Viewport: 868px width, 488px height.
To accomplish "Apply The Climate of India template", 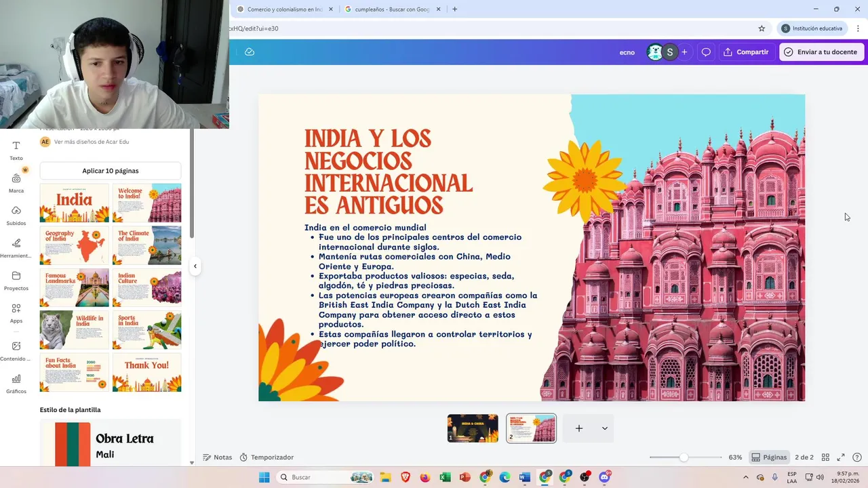I will 146,245.
